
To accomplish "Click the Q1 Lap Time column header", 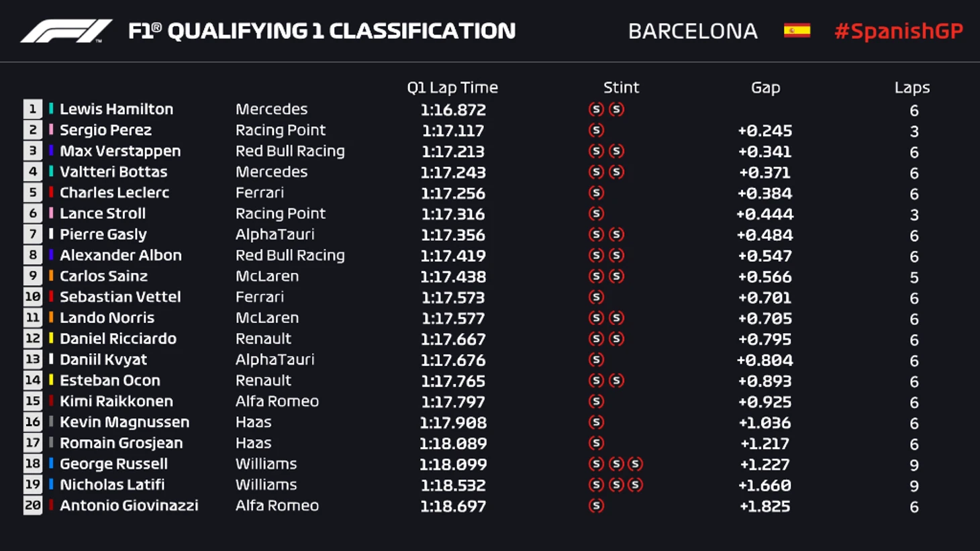I will pos(452,87).
